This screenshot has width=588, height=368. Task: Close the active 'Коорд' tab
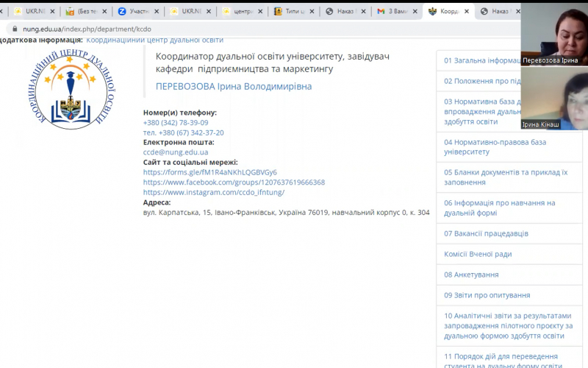(467, 12)
